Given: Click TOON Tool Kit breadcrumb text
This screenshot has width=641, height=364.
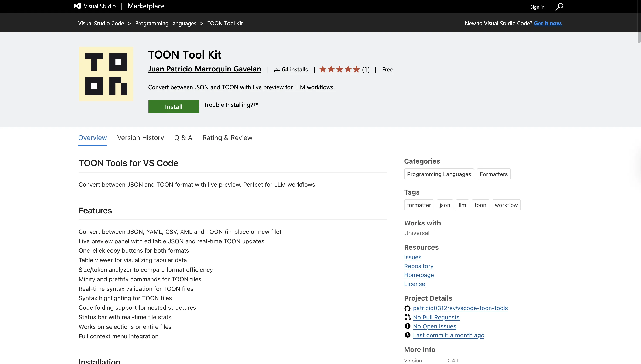Looking at the screenshot, I should (225, 23).
